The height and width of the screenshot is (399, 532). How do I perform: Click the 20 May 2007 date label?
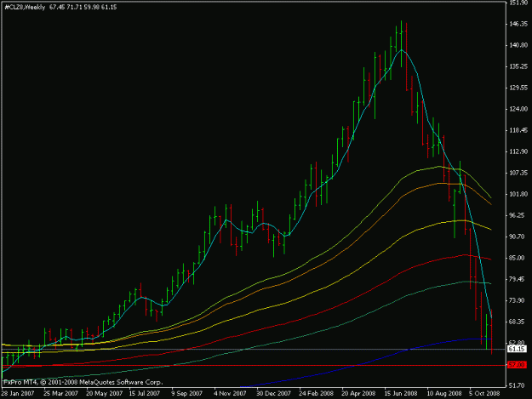[104, 394]
